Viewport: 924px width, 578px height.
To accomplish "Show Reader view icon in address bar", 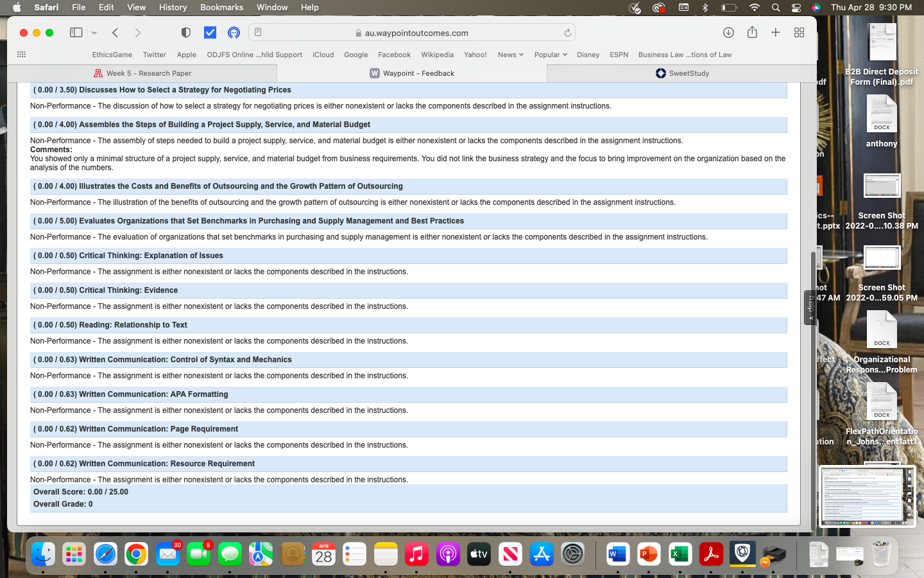I will tap(258, 32).
